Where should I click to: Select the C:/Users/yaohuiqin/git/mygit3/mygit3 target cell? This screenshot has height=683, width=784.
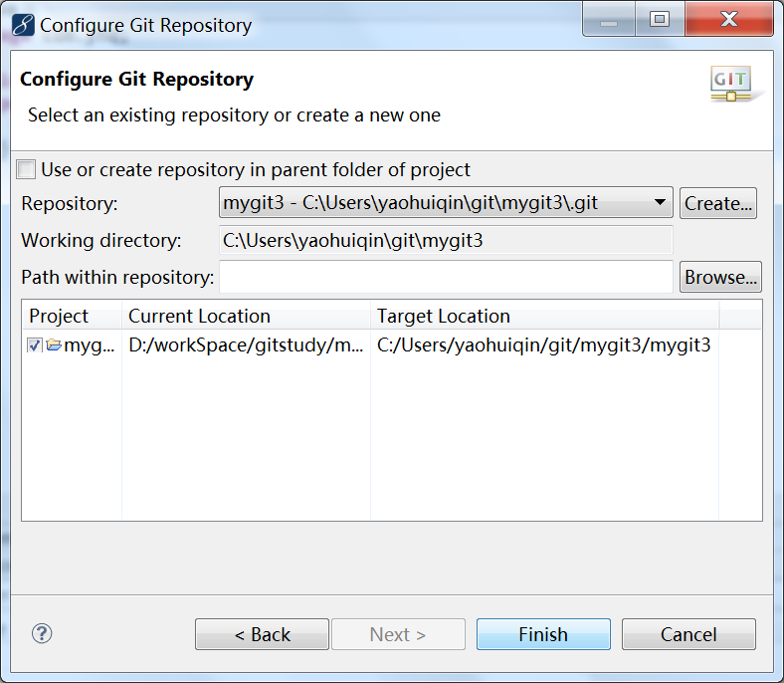click(544, 345)
